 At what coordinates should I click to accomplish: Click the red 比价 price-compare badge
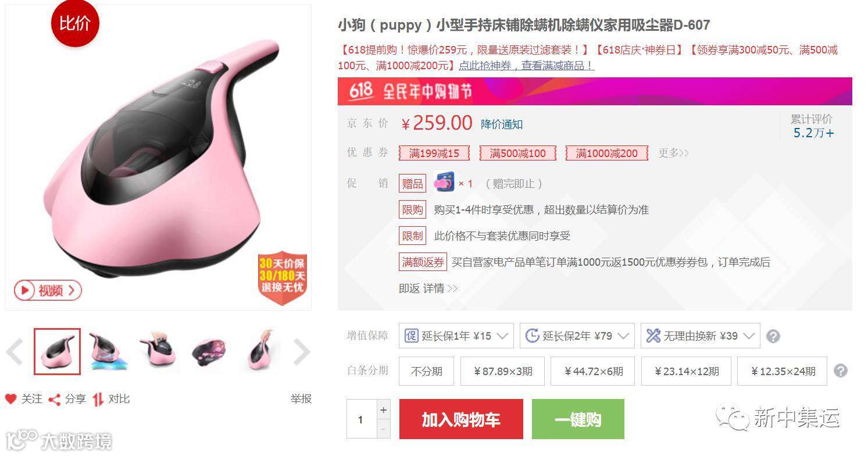(x=75, y=23)
